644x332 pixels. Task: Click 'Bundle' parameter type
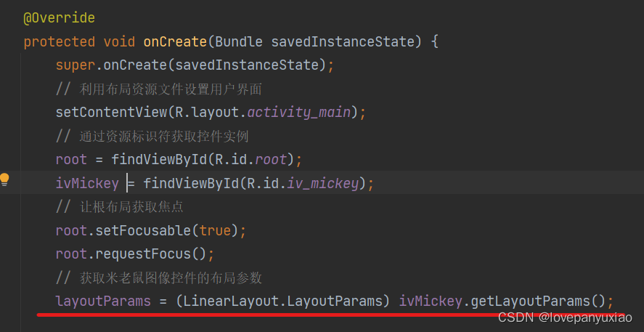pos(238,42)
